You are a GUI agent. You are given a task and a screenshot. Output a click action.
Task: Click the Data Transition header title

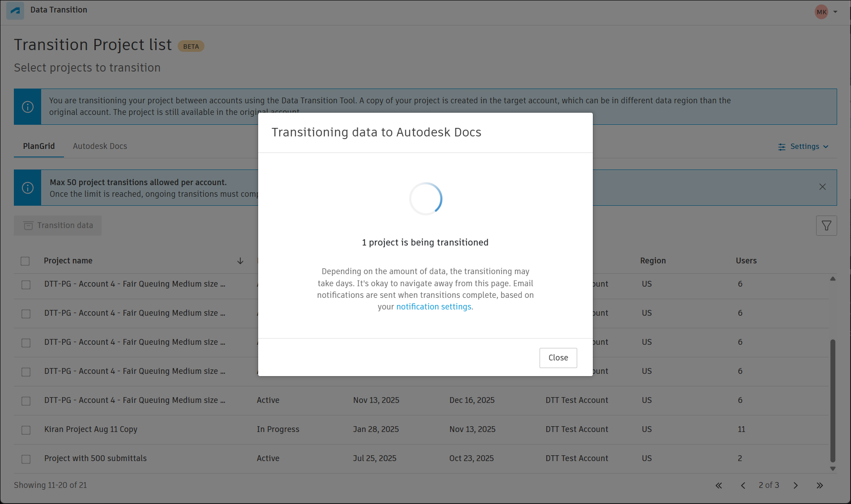click(59, 10)
